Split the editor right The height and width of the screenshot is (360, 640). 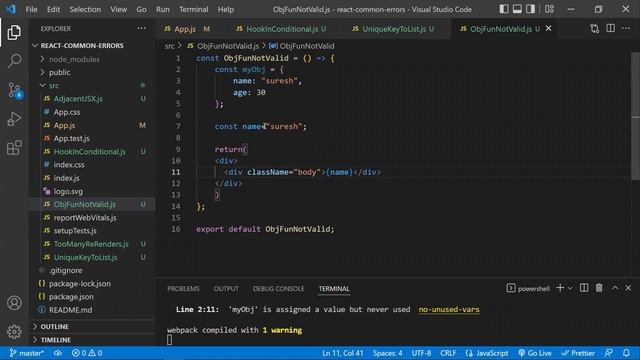[x=611, y=29]
